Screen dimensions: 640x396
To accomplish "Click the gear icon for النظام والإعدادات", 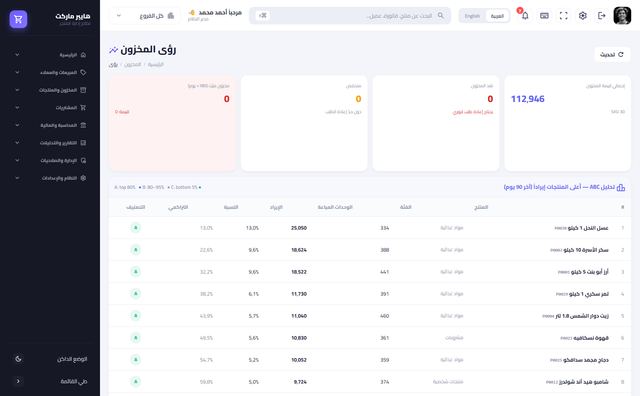I will [83, 178].
